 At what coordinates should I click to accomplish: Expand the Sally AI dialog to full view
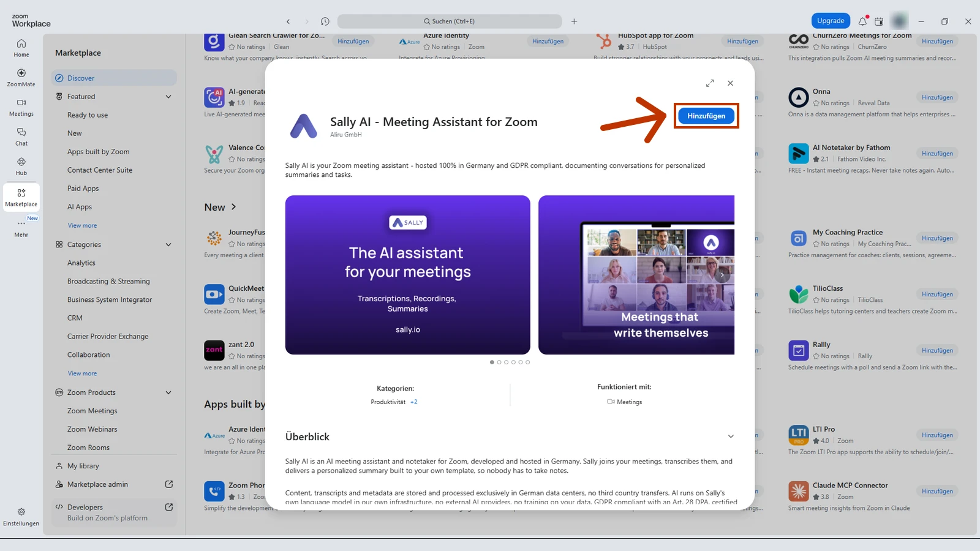[710, 83]
